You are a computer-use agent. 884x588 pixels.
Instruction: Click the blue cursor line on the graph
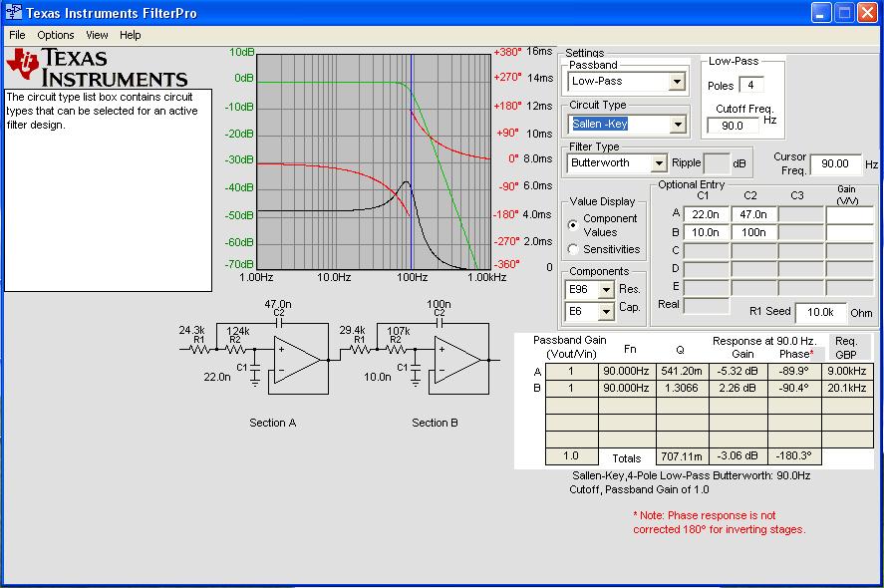[412, 161]
